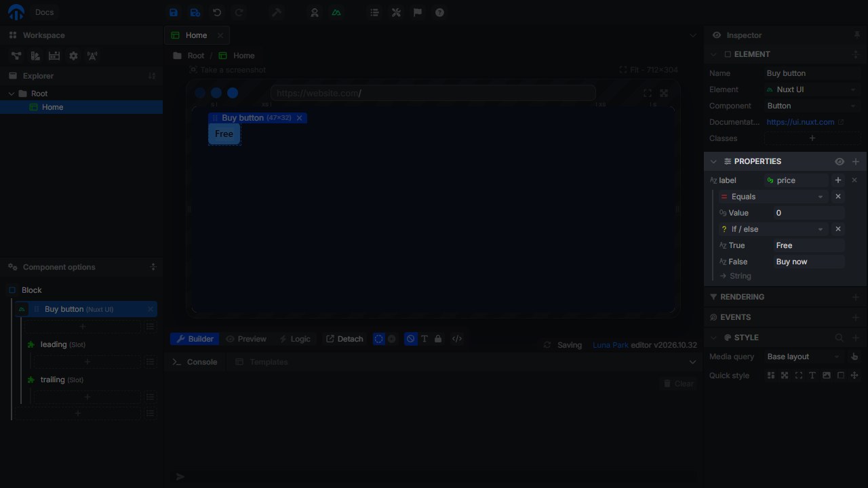This screenshot has width=868, height=488.
Task: Click the False value field Buy now
Action: 810,262
